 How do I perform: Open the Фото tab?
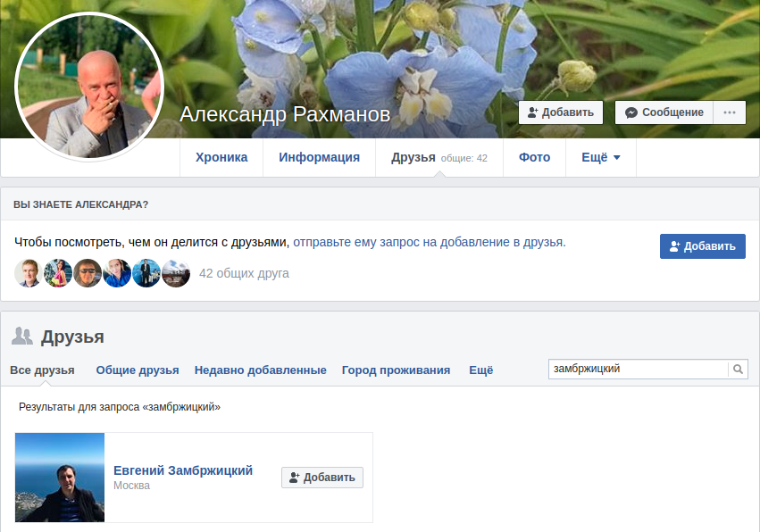[x=534, y=158]
